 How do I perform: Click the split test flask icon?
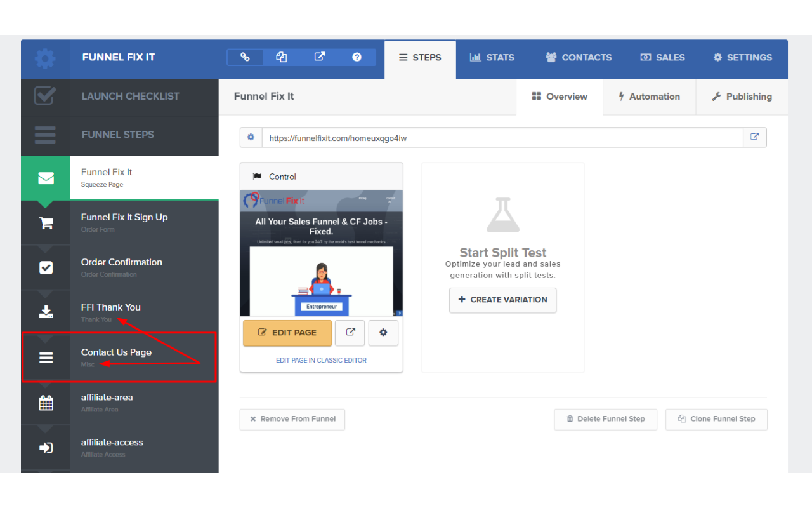coord(502,215)
